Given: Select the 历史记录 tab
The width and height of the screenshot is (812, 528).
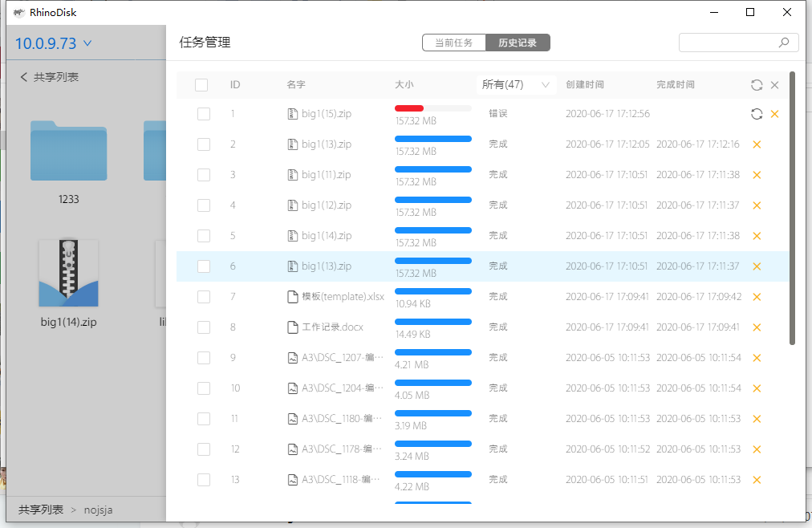Looking at the screenshot, I should pyautogui.click(x=518, y=43).
